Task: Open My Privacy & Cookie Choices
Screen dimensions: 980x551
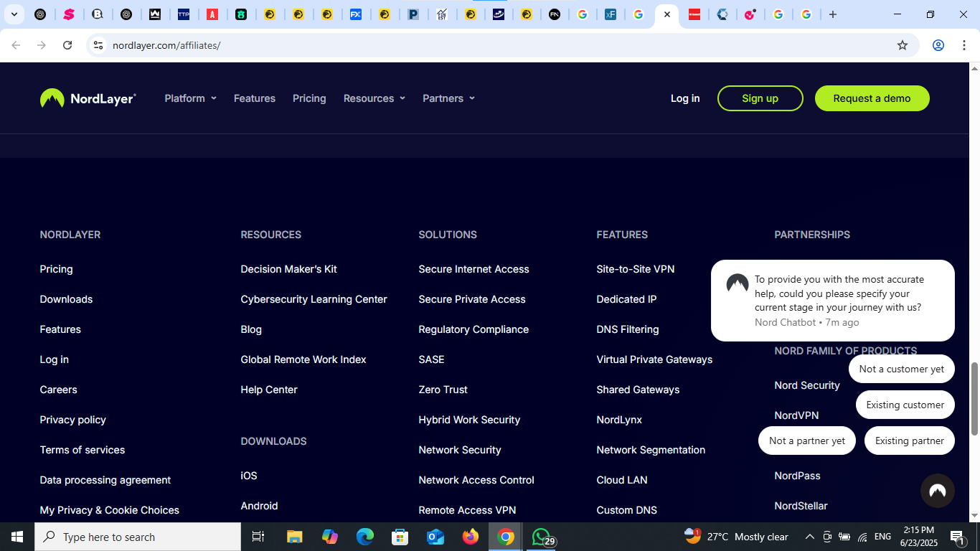Action: pos(110,510)
